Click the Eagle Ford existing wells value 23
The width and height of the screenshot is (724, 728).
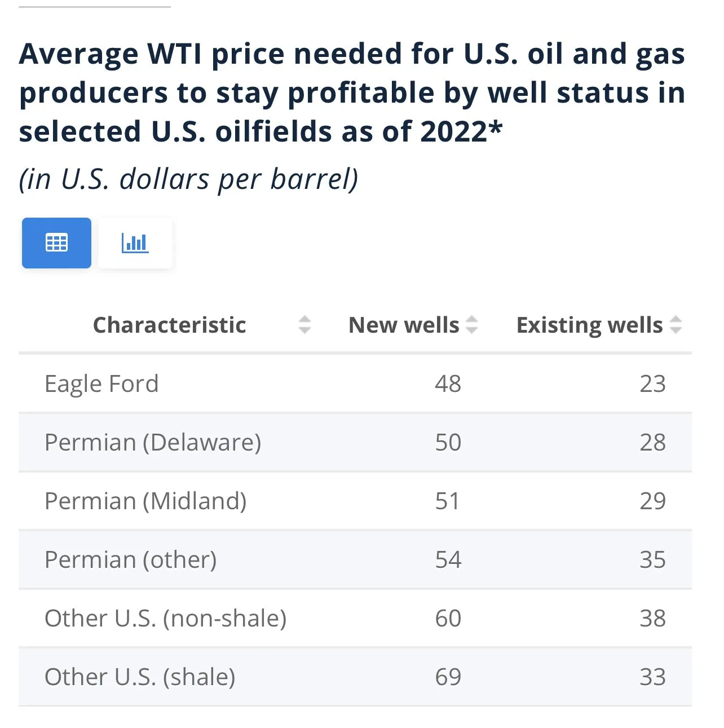pos(652,383)
